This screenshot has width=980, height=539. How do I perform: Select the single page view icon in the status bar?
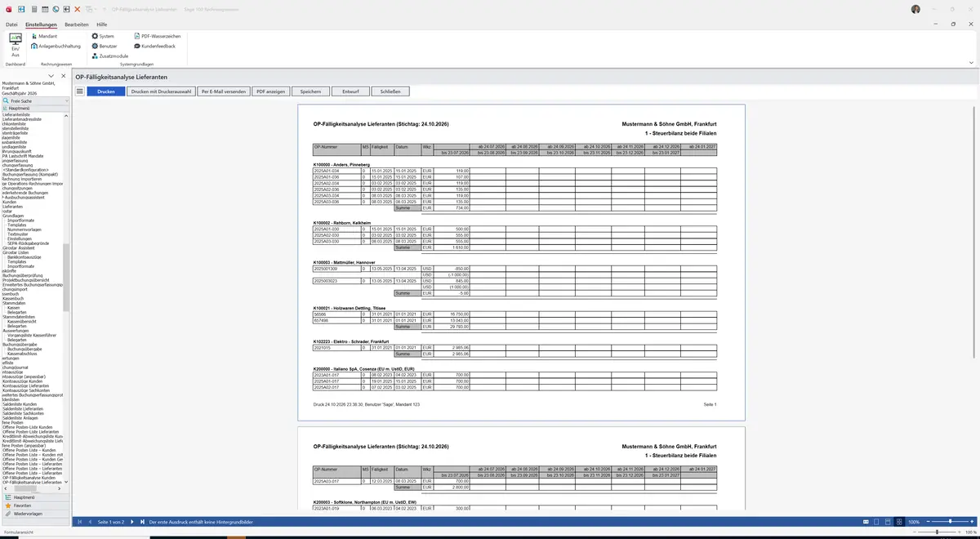click(877, 522)
